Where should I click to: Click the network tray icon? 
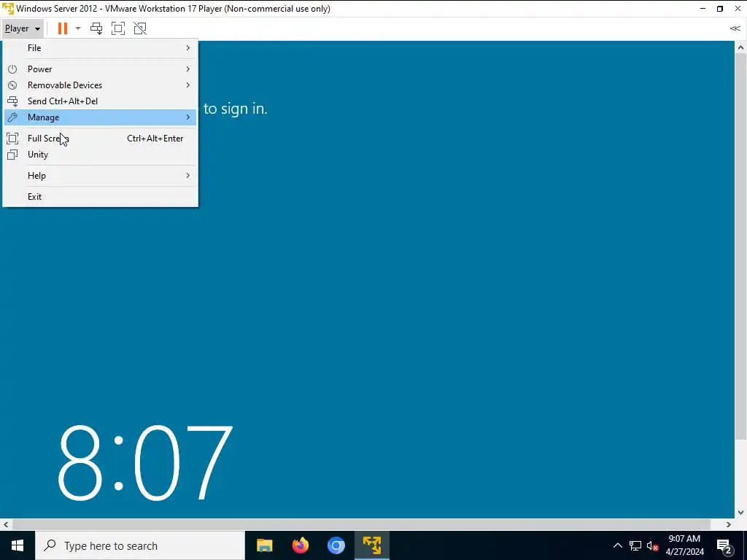coord(635,545)
